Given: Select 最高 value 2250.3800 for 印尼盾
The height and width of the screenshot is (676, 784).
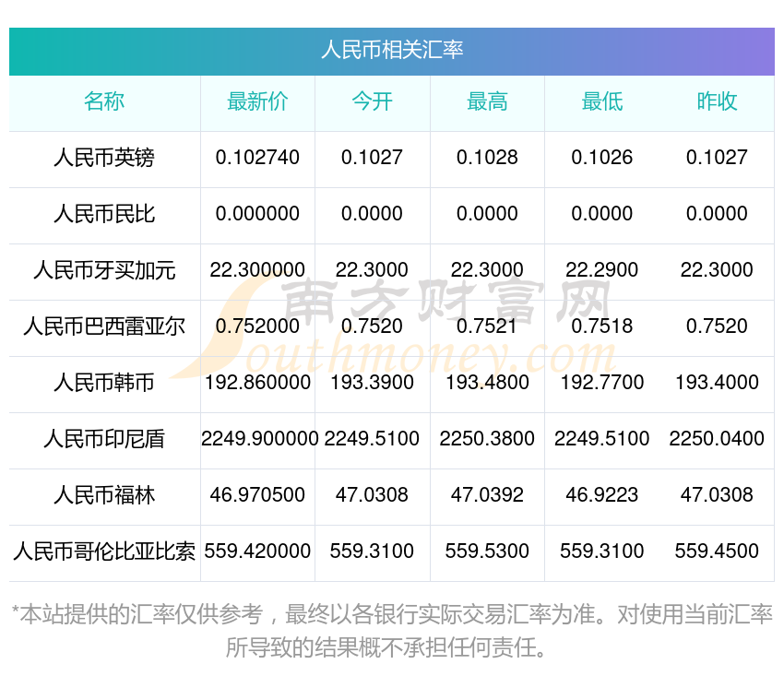Looking at the screenshot, I should pos(487,439).
